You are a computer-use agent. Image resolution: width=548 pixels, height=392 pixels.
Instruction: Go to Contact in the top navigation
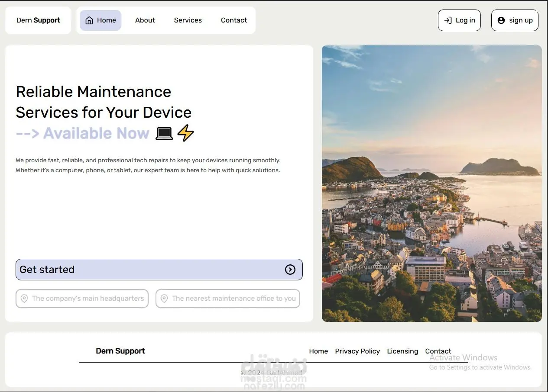234,20
